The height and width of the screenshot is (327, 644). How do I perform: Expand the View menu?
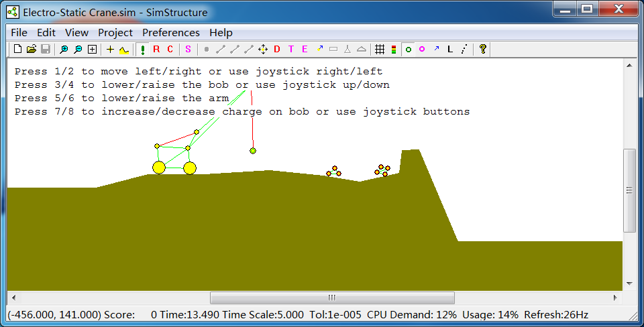[76, 32]
